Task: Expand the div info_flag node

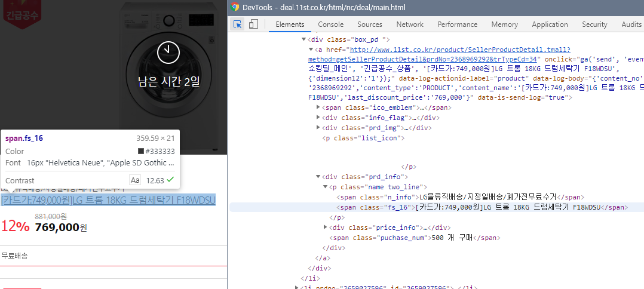Action: pos(318,118)
